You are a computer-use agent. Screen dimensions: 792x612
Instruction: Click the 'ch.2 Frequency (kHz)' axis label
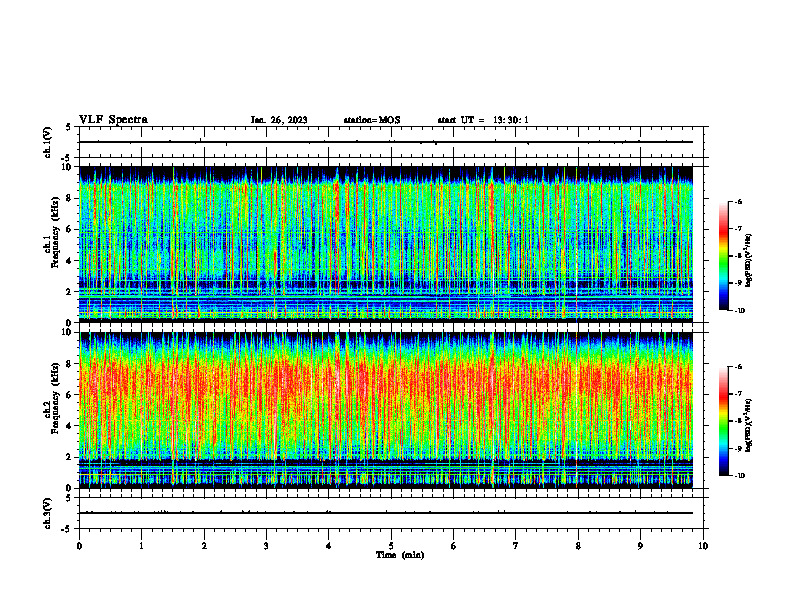[51, 398]
